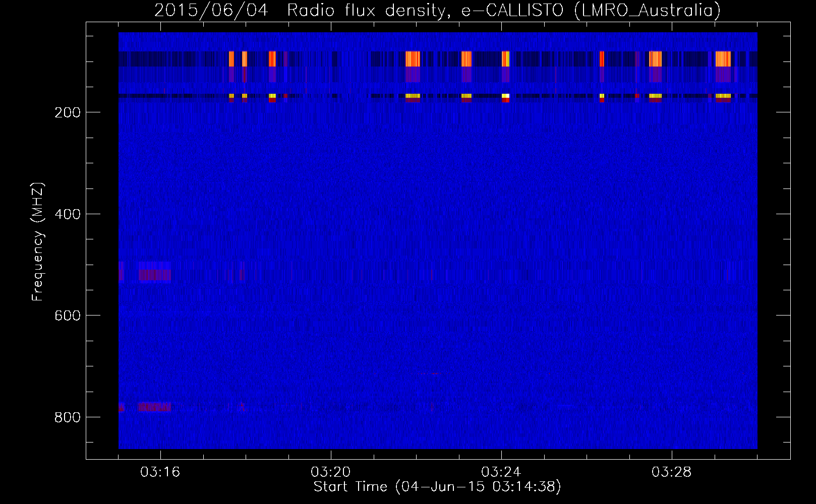The image size is (816, 504).
Task: Click the 03:24 time tick label
Action: (x=501, y=472)
